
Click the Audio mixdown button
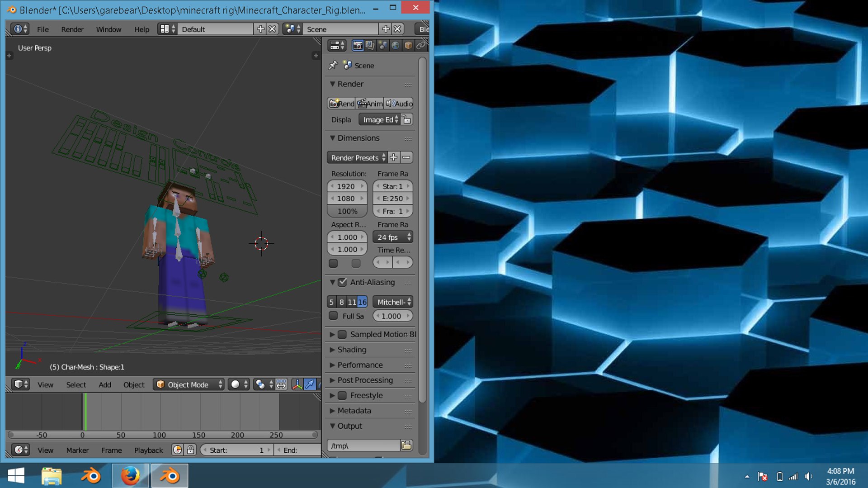pyautogui.click(x=399, y=103)
